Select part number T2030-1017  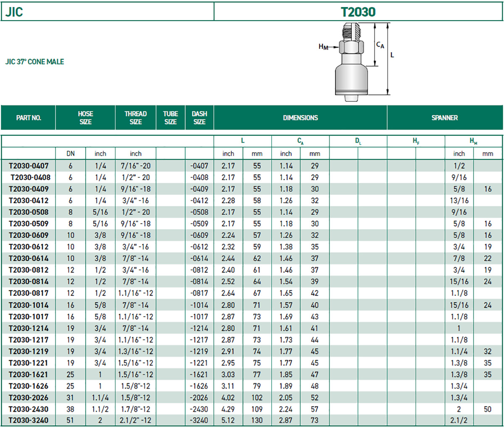pyautogui.click(x=29, y=317)
